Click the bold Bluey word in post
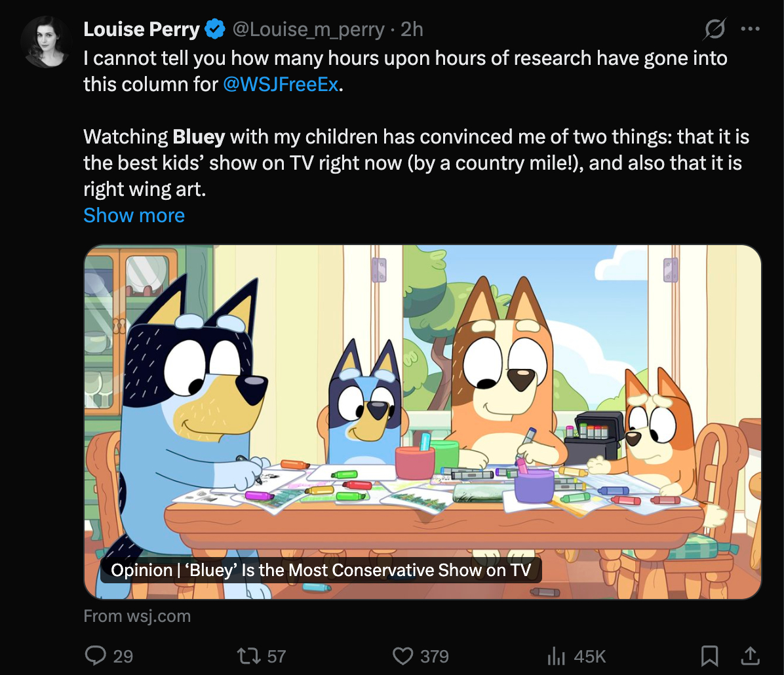Viewport: 784px width, 675px height. (199, 137)
